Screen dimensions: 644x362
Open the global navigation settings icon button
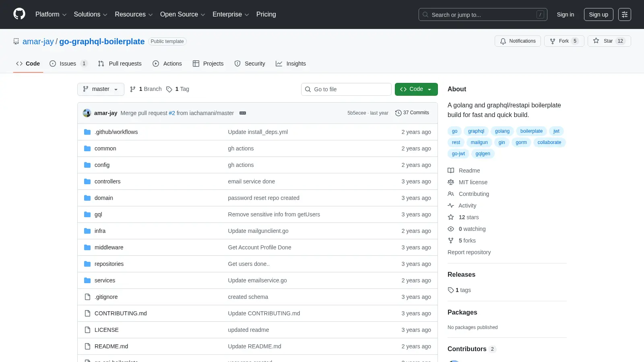(x=625, y=14)
